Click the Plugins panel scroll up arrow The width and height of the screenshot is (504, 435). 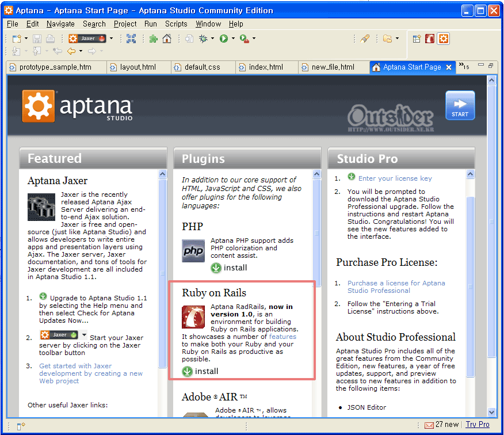317,174
